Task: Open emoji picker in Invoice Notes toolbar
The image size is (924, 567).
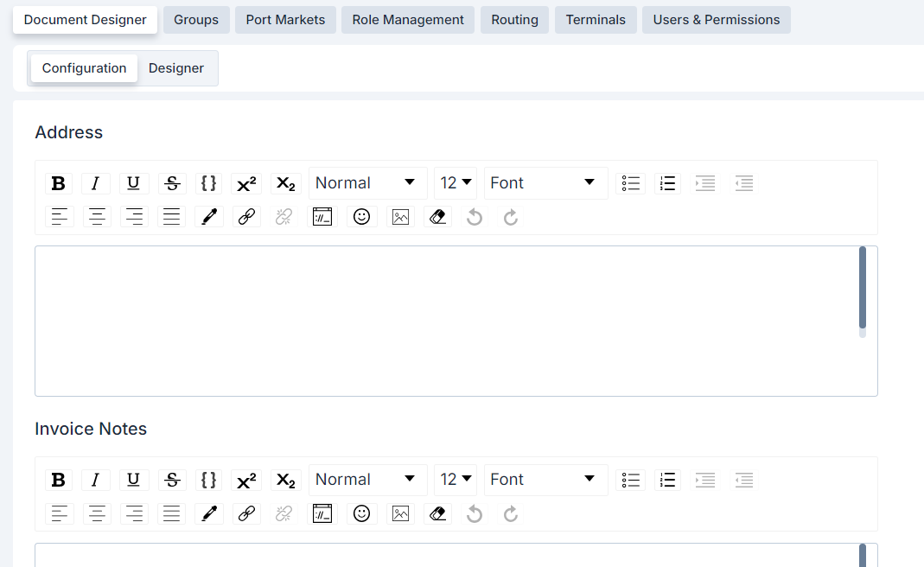Action: [x=361, y=513]
